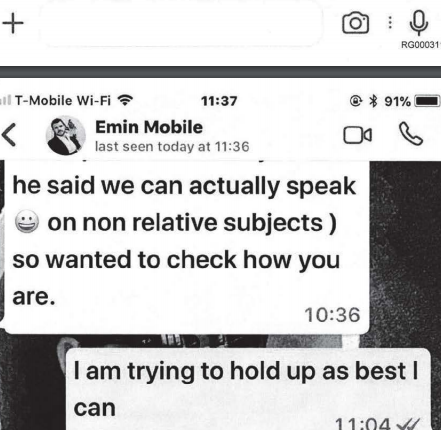Select the message ending 'how you are.'

pyautogui.click(x=187, y=247)
